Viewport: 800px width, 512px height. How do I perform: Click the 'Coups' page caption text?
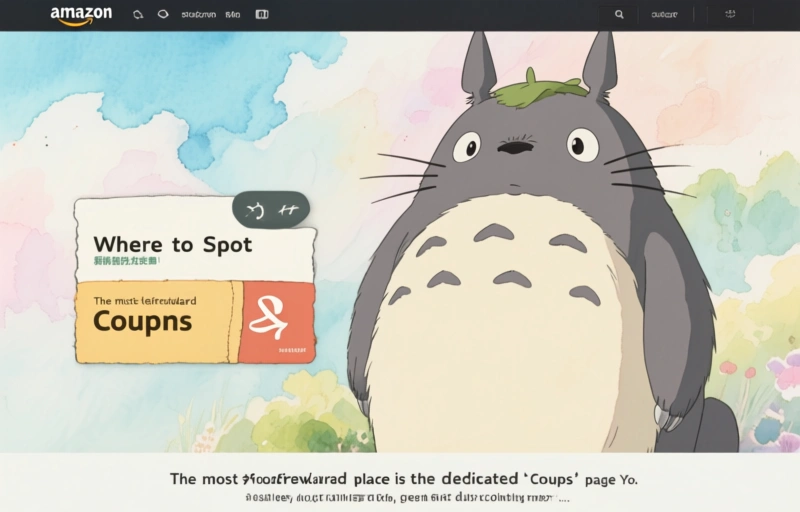403,479
